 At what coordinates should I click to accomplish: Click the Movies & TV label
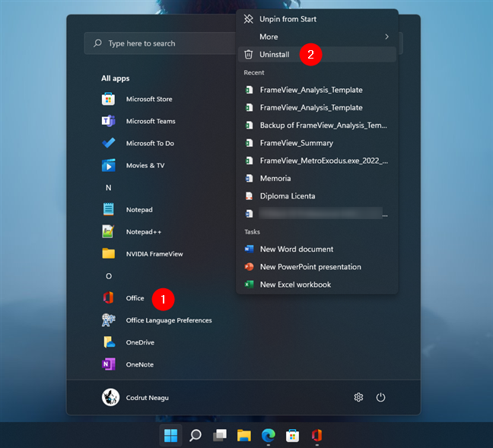click(x=145, y=165)
